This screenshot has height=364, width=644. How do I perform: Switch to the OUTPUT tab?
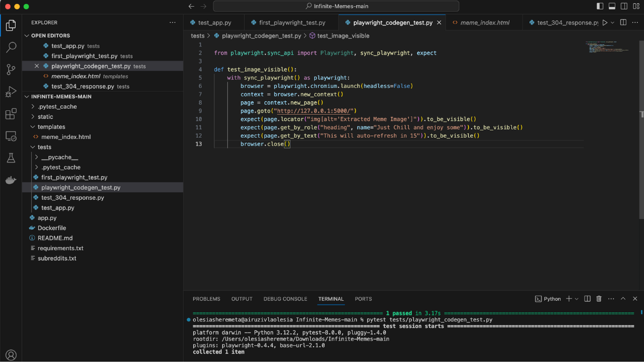point(241,299)
